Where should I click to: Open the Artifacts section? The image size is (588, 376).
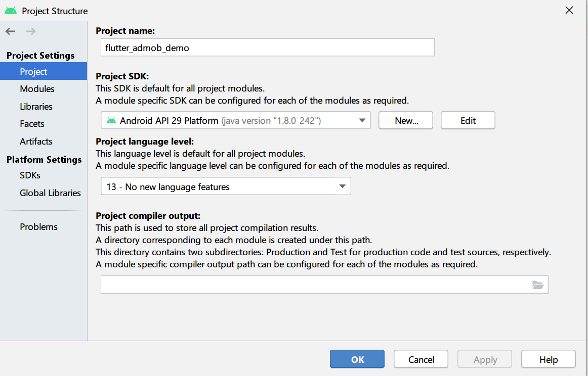(36, 142)
